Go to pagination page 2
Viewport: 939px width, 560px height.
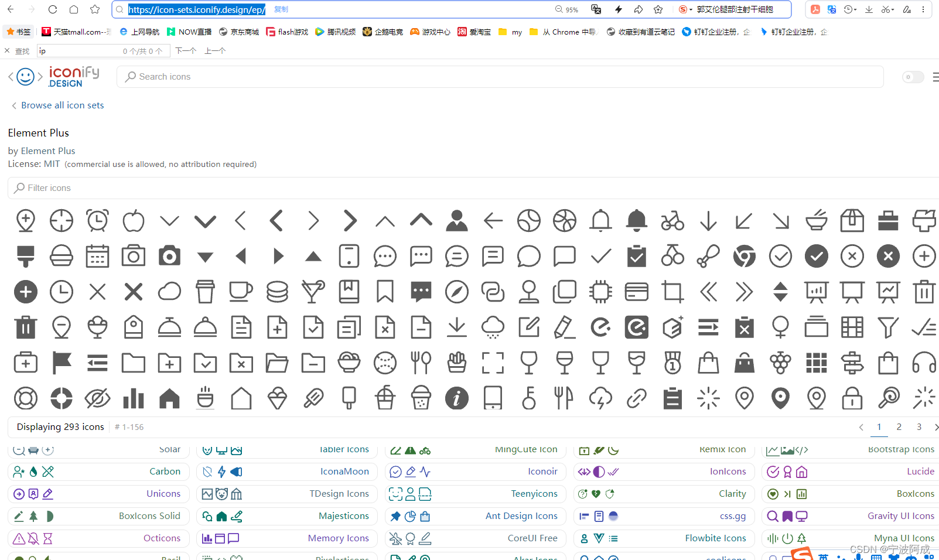pyautogui.click(x=899, y=427)
